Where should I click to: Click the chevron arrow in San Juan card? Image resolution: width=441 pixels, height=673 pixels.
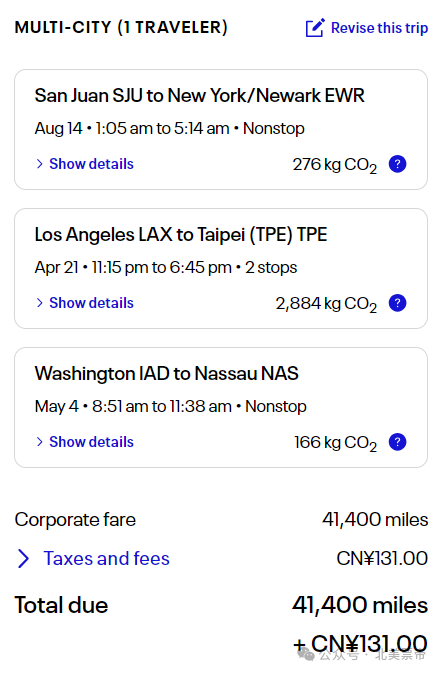(x=40, y=164)
